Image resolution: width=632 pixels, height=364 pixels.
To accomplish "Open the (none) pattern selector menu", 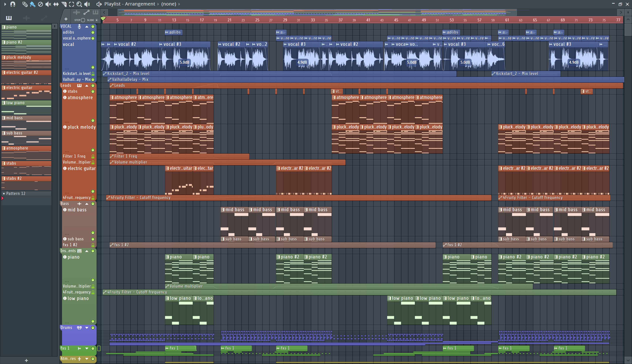I will (169, 4).
